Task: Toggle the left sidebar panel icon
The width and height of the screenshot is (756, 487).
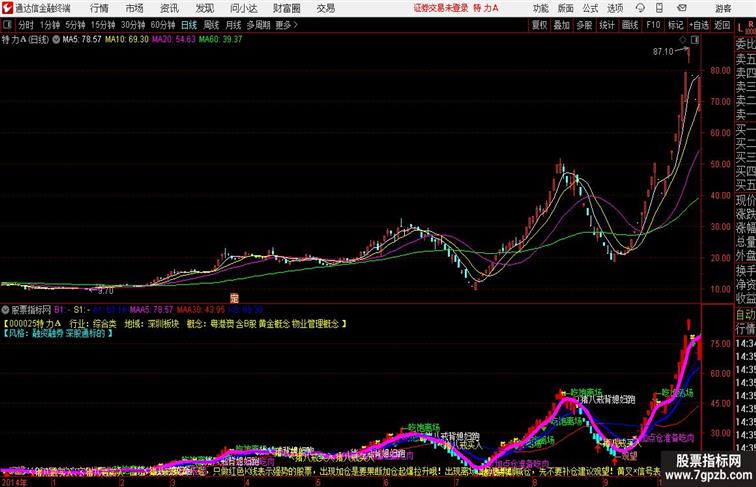Action: point(7,25)
